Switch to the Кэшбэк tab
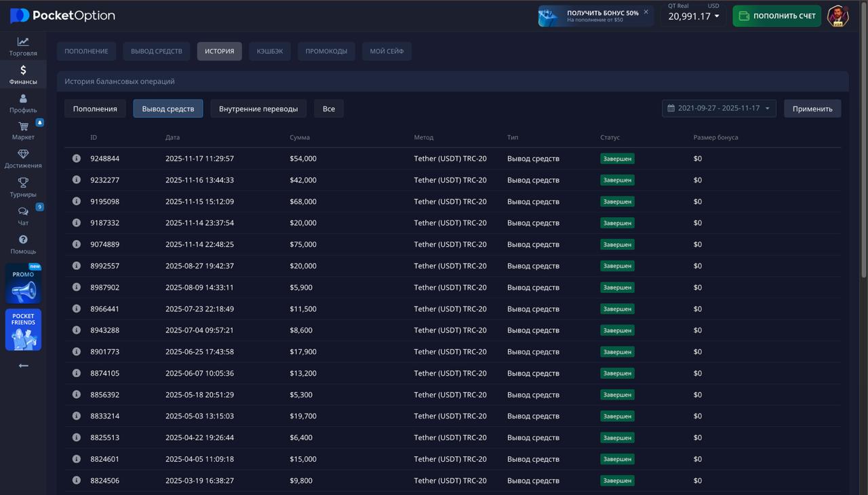Screen dimensions: 868x495 point(270,51)
